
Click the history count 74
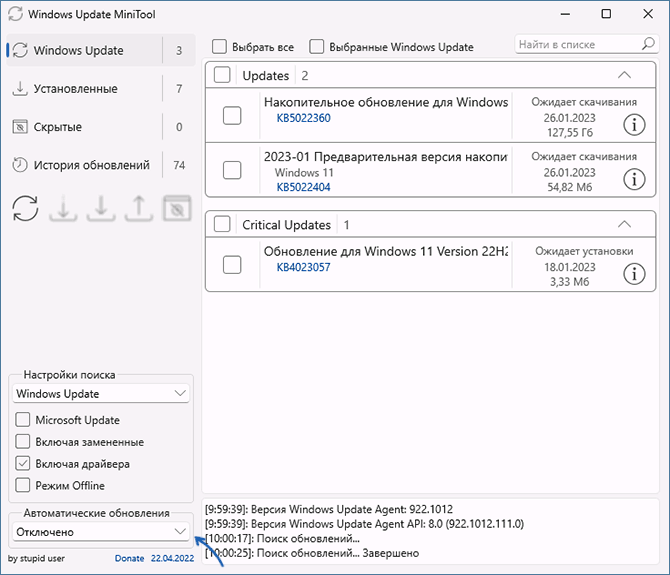pyautogui.click(x=179, y=165)
